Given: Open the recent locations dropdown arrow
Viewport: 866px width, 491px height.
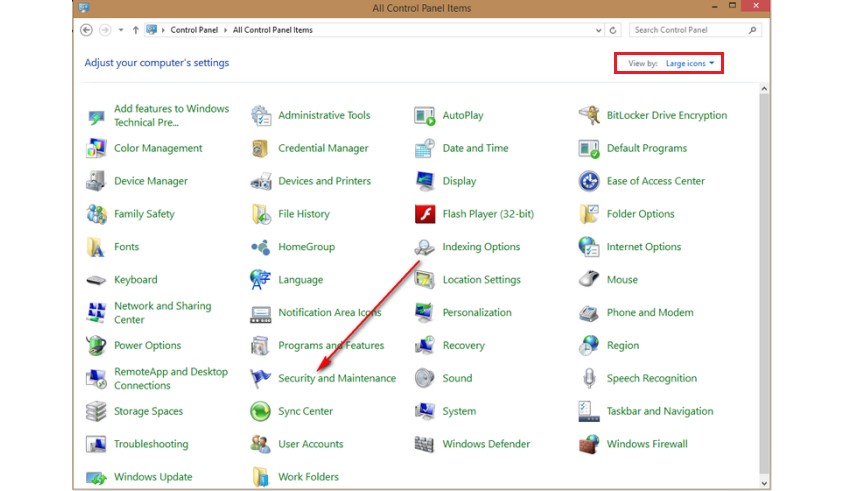Looking at the screenshot, I should click(x=121, y=30).
